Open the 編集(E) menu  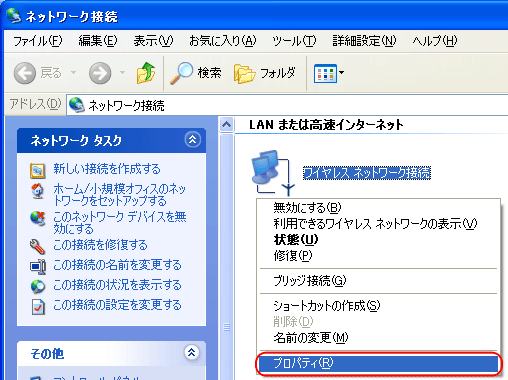point(98,41)
